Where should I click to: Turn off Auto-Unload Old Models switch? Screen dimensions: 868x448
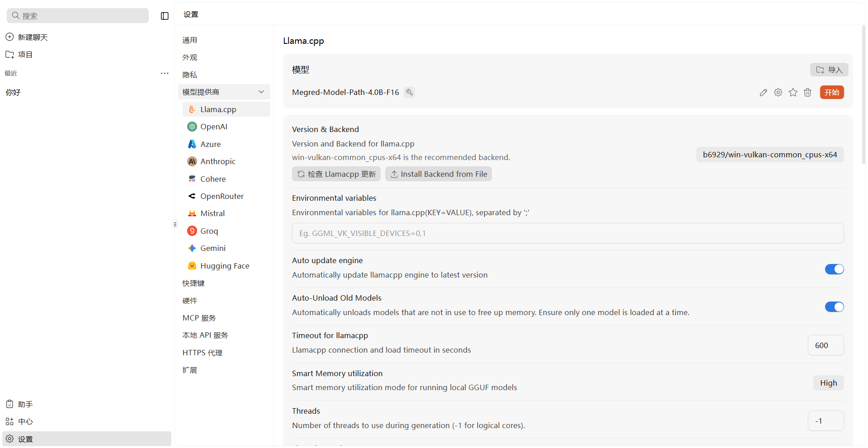coord(835,307)
